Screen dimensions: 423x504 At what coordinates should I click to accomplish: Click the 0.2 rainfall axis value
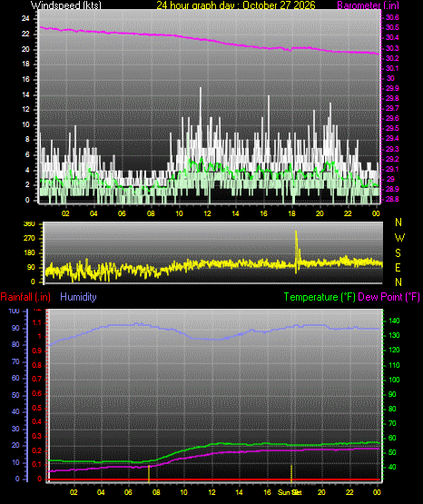(x=37, y=451)
